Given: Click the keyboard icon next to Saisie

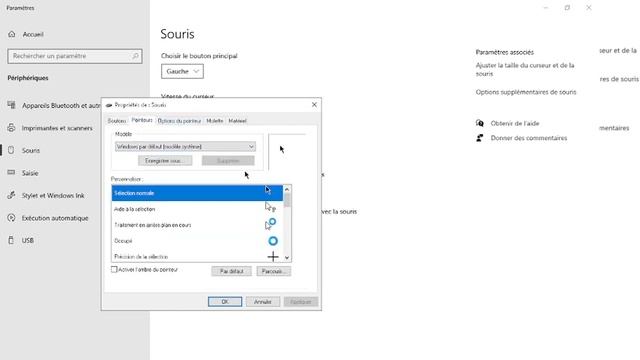Looking at the screenshot, I should [11, 173].
